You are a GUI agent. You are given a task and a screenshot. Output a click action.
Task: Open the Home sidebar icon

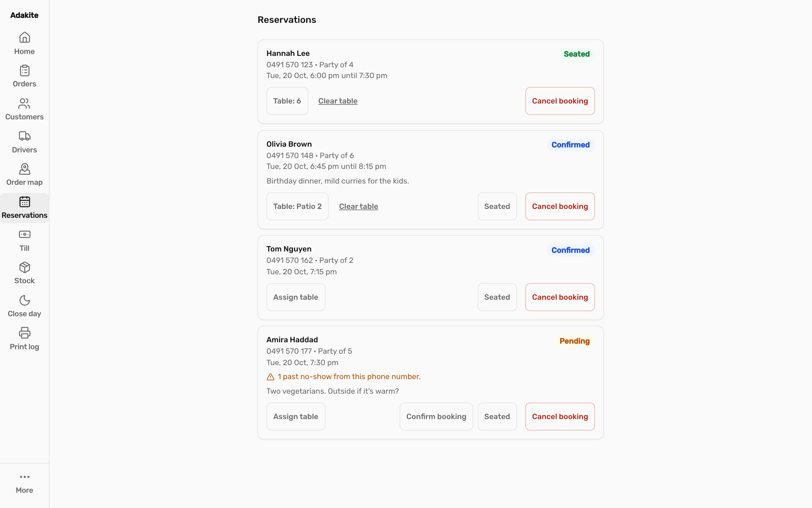click(24, 38)
